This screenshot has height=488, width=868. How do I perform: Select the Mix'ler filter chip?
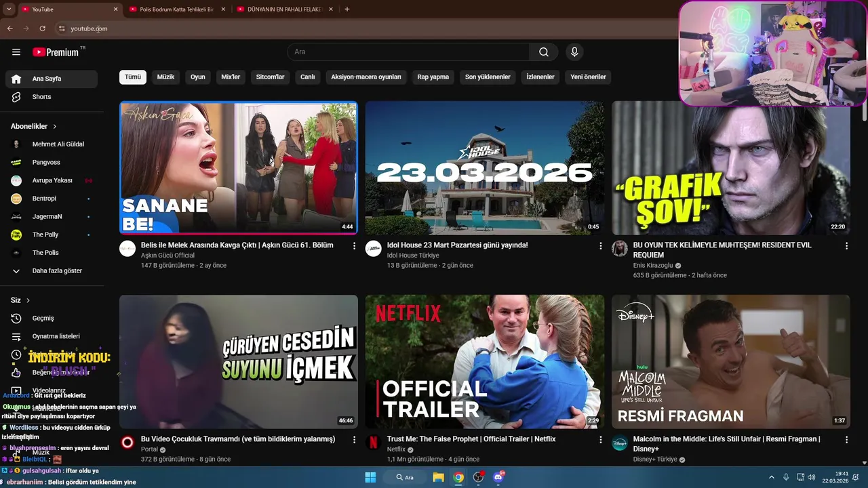231,77
